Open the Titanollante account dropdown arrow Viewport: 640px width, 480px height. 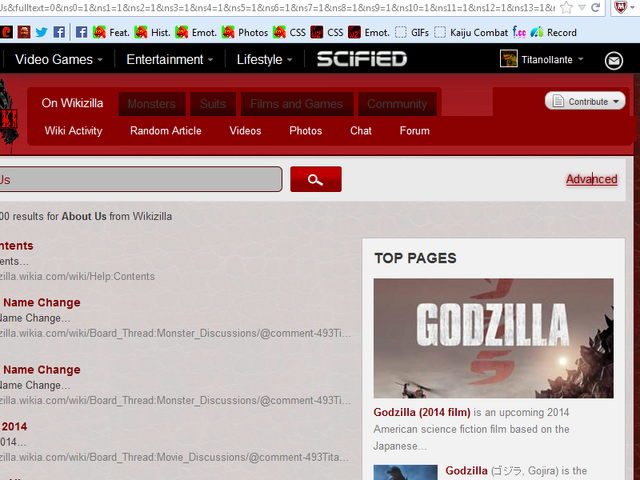click(581, 59)
